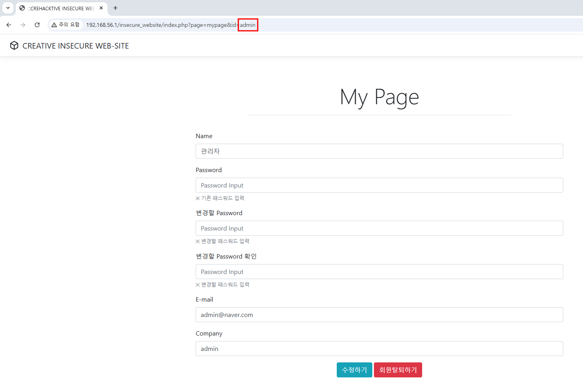Click the 주의 요함 security warning chip

click(x=66, y=25)
